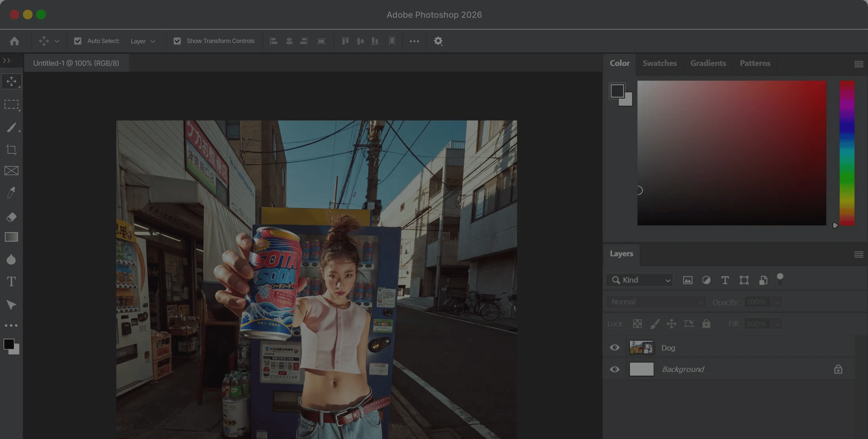Filter layers by adjustment layers icon
Screen dimensions: 868x439
pos(706,280)
